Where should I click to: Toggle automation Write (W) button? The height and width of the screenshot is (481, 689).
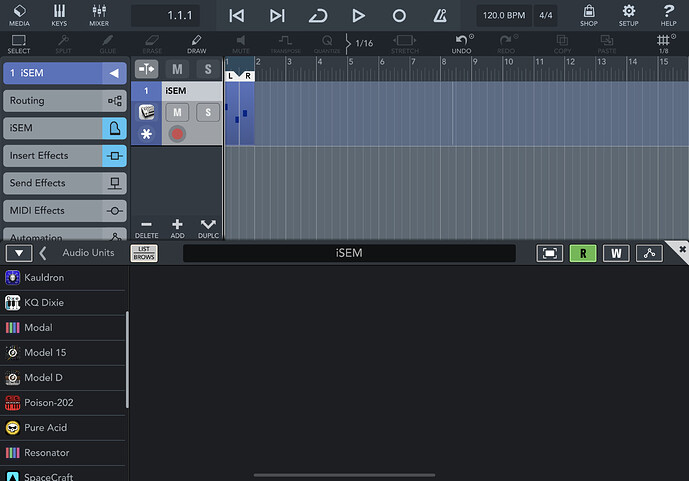click(x=616, y=253)
